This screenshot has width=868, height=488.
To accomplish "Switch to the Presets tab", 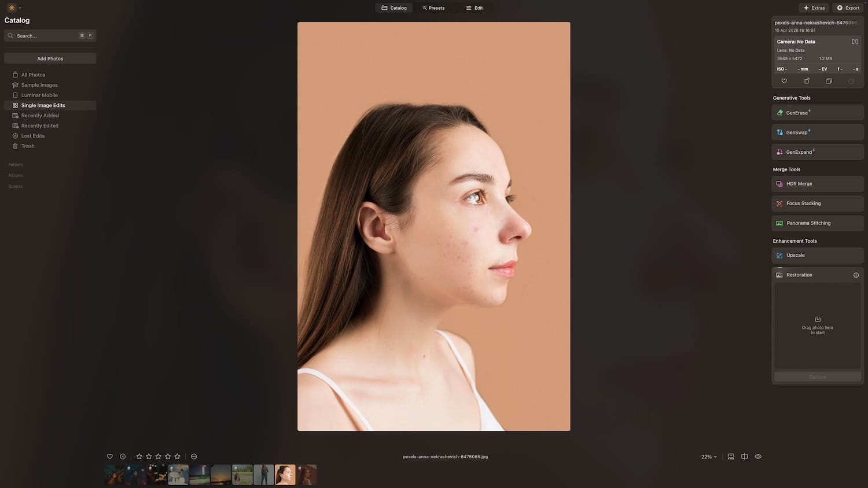I will coord(434,8).
